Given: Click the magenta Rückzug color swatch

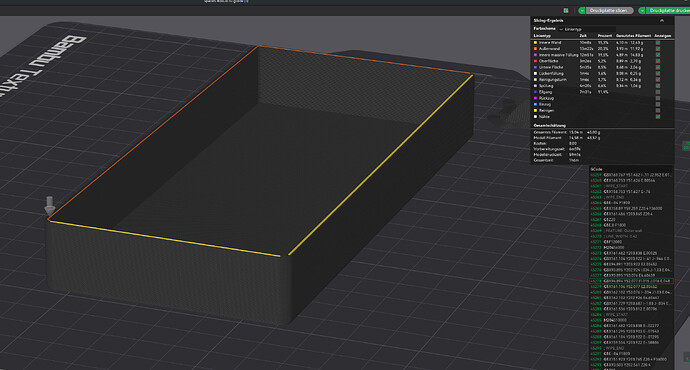Looking at the screenshot, I should [535, 98].
